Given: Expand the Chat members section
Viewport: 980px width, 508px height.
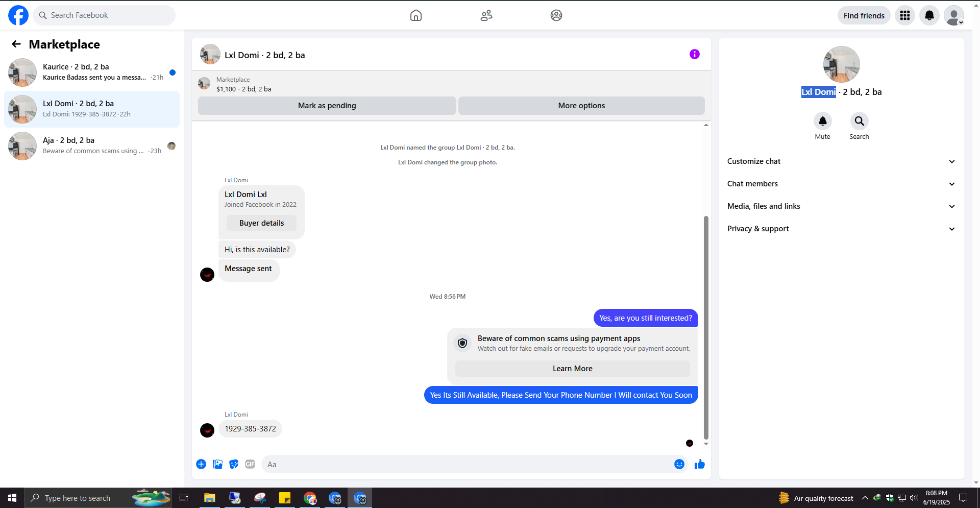Looking at the screenshot, I should 842,184.
